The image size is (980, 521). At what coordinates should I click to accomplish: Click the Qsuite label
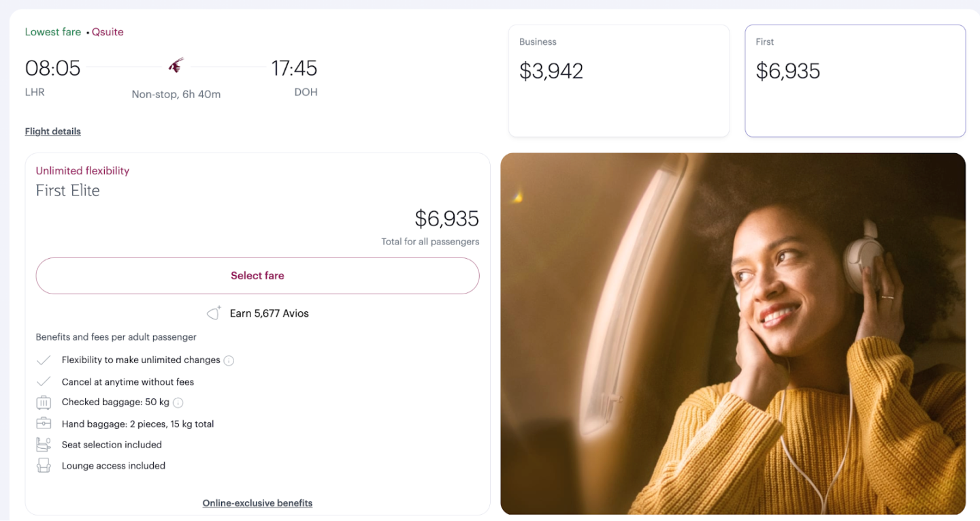click(x=108, y=32)
